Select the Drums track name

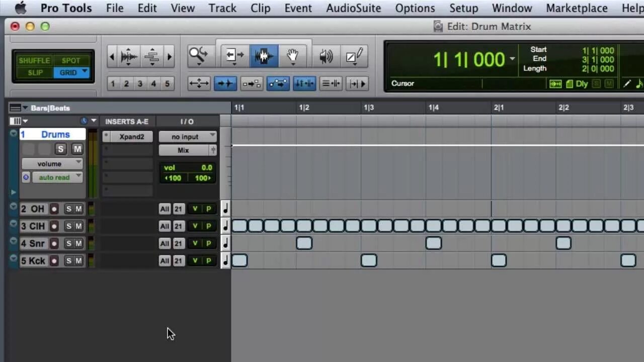pyautogui.click(x=52, y=134)
